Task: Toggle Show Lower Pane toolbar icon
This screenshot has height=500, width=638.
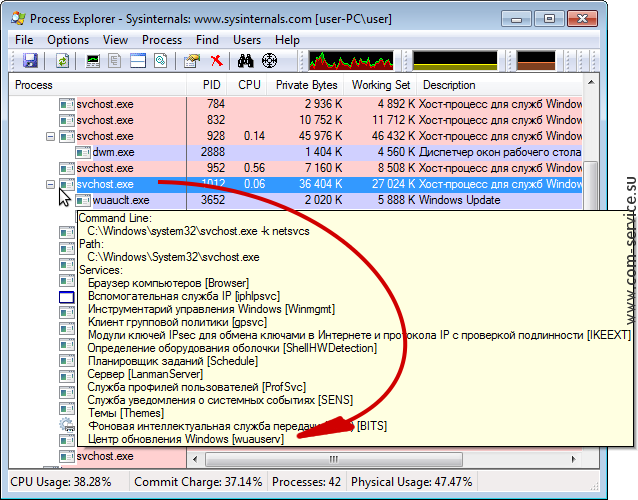Action: click(138, 61)
